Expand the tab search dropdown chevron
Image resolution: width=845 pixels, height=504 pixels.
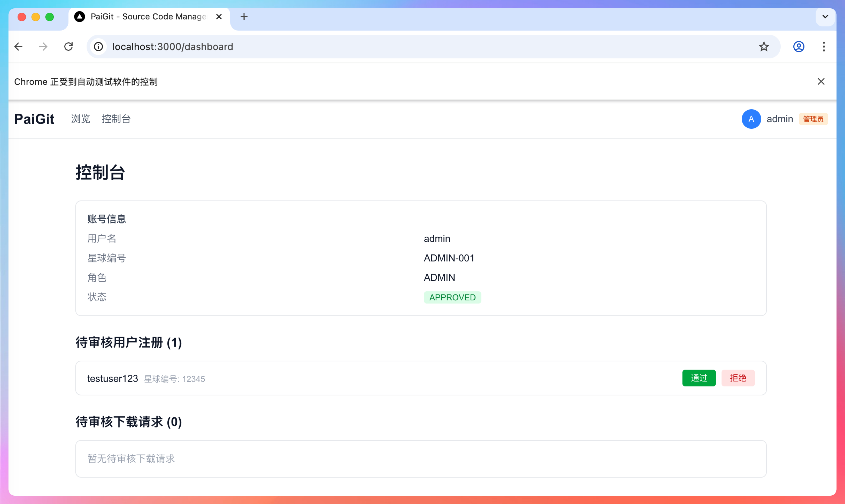point(825,17)
